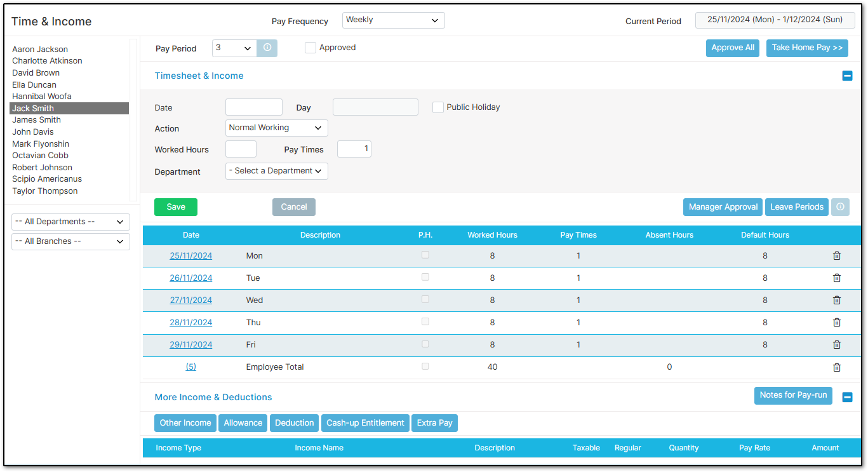Viewport: 868px width, 472px height.
Task: Tick the Approved checkbox
Action: click(310, 48)
